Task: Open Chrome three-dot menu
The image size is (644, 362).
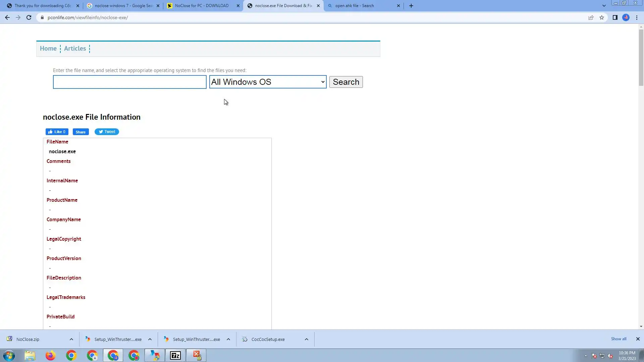Action: [x=637, y=17]
